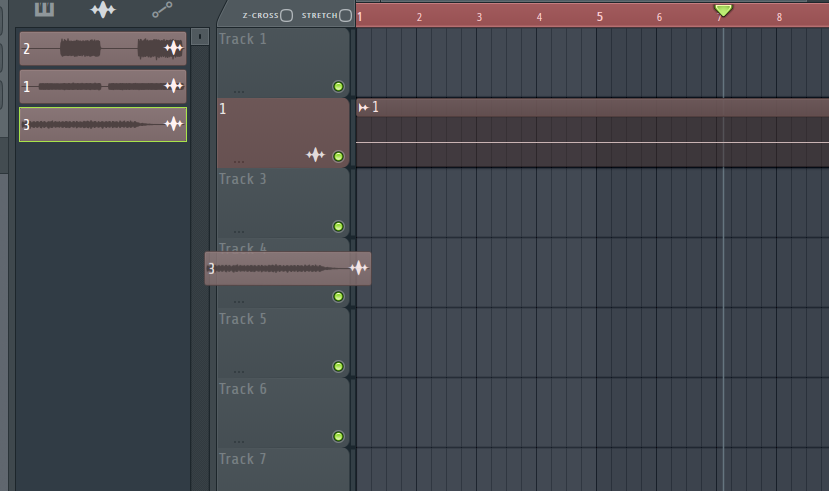Click the green playhead marker on timeline
Screen dimensions: 829x491
723,10
